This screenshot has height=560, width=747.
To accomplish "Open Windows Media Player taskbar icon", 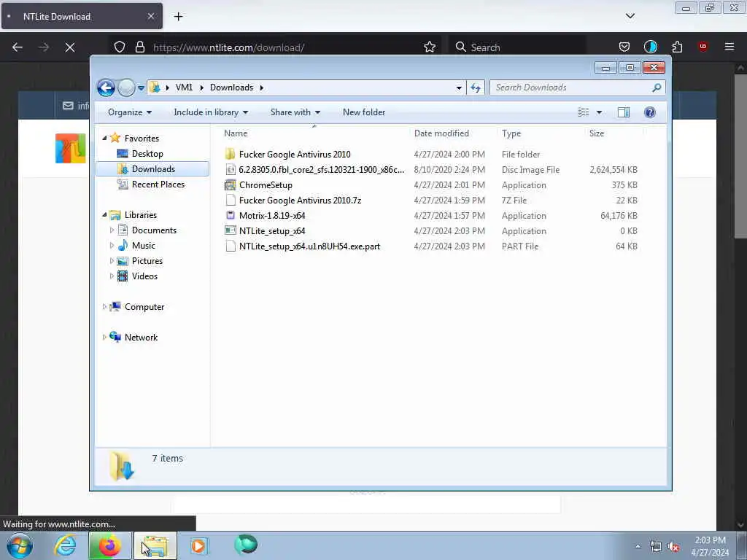I will [198, 545].
